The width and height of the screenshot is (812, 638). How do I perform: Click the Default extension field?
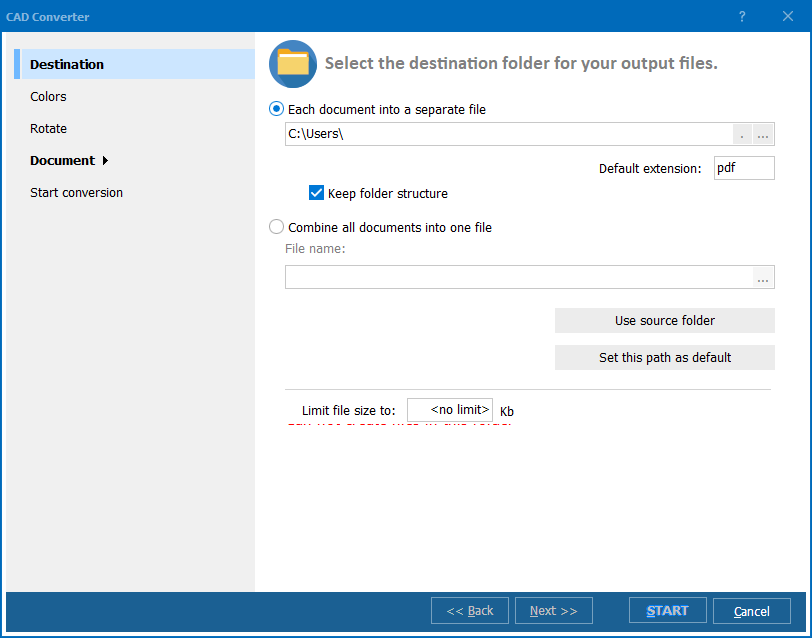(x=744, y=168)
